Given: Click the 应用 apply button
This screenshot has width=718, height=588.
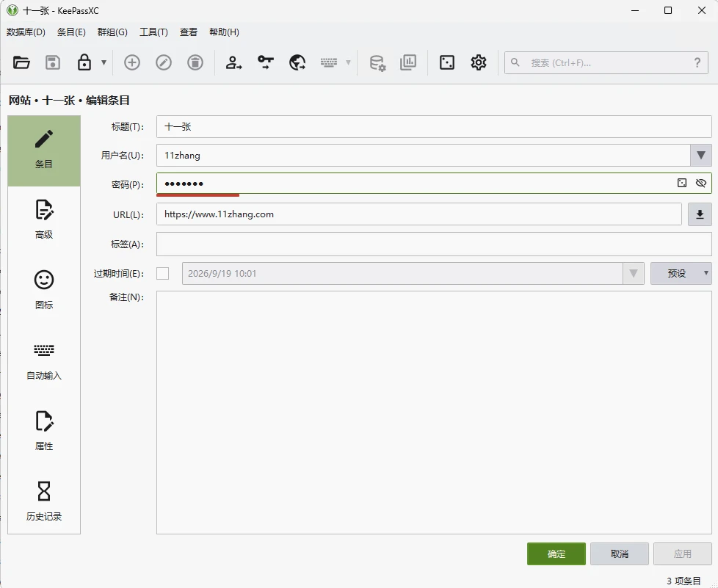Looking at the screenshot, I should (682, 553).
